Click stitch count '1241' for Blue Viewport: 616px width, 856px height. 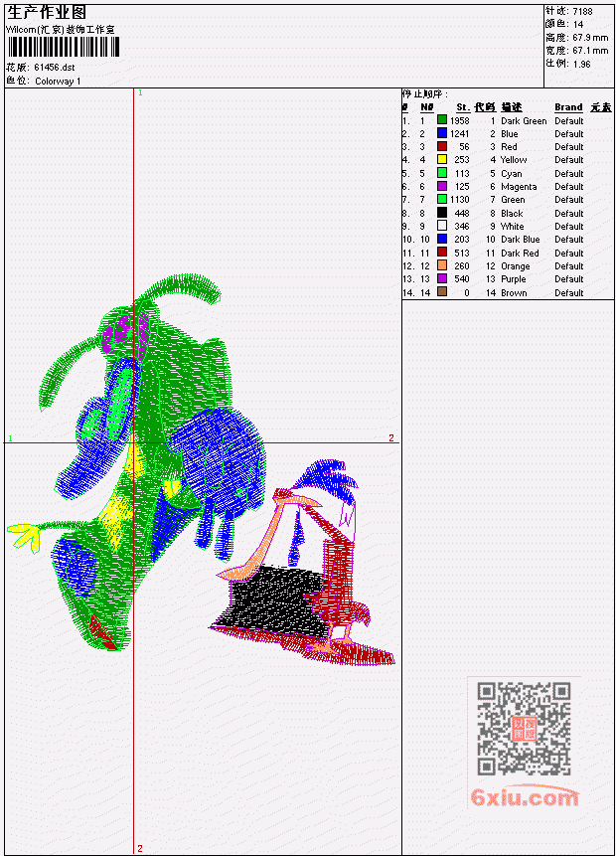coord(459,134)
